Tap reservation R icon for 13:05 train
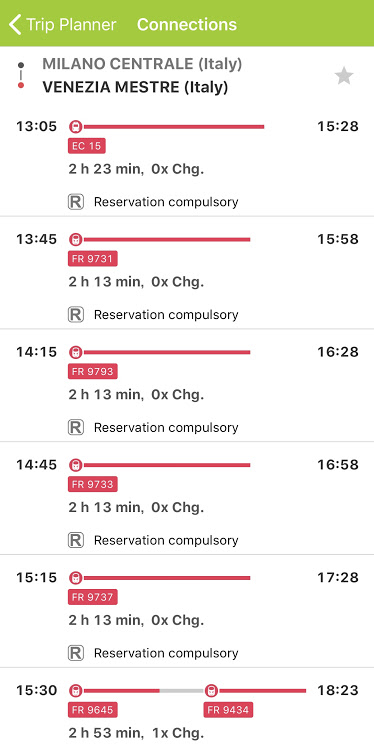 [75, 202]
